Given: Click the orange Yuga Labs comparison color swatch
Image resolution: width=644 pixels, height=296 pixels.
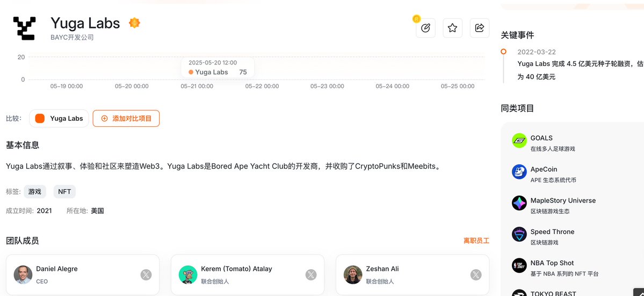Looking at the screenshot, I should click(x=40, y=118).
